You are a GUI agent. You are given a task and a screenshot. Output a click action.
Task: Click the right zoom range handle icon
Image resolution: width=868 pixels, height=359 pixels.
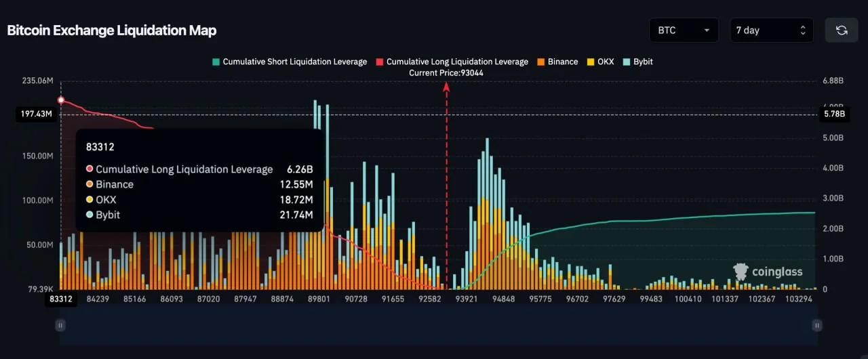[x=816, y=325]
